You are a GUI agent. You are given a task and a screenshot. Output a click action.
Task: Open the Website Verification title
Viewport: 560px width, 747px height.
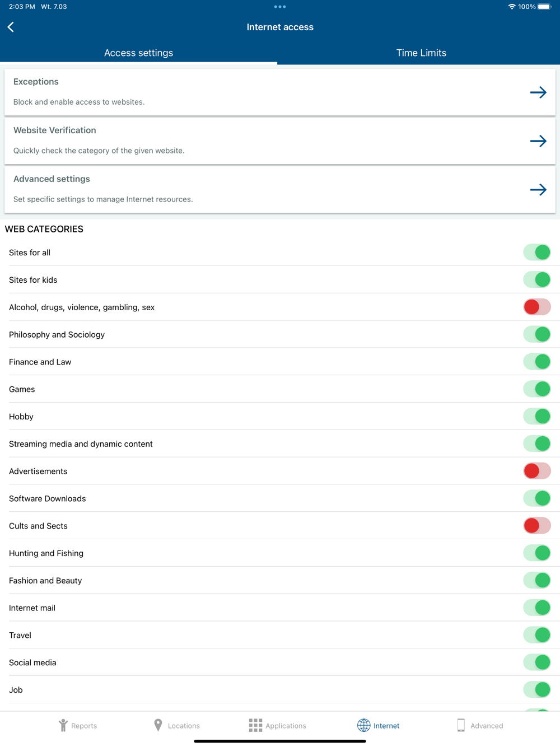tap(55, 130)
